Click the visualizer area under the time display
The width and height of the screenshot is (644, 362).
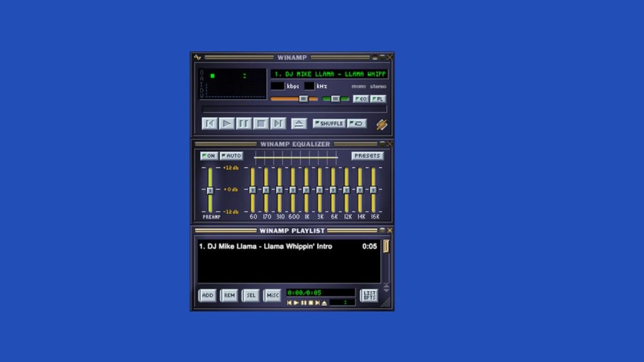click(236, 90)
